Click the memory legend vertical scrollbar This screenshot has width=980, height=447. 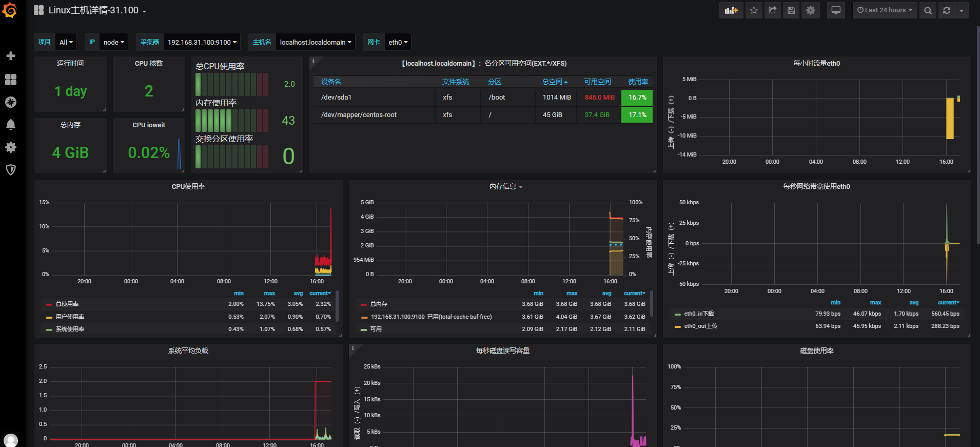[x=651, y=304]
